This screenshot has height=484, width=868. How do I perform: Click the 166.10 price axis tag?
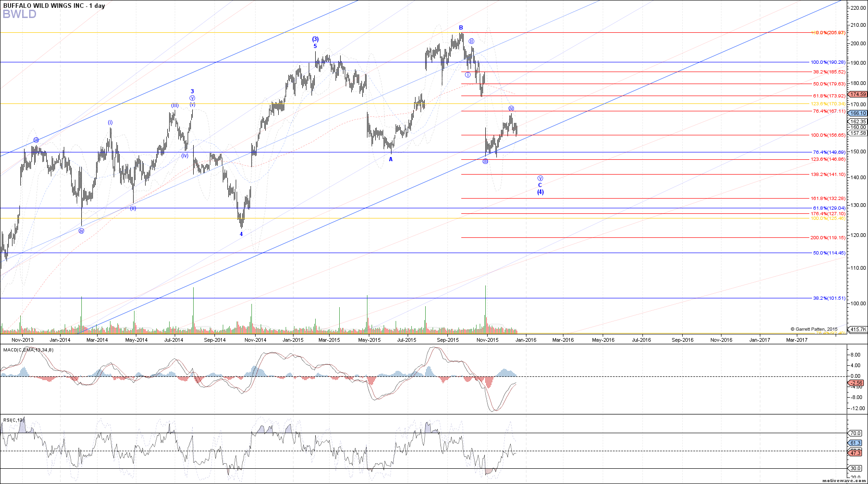[858, 113]
